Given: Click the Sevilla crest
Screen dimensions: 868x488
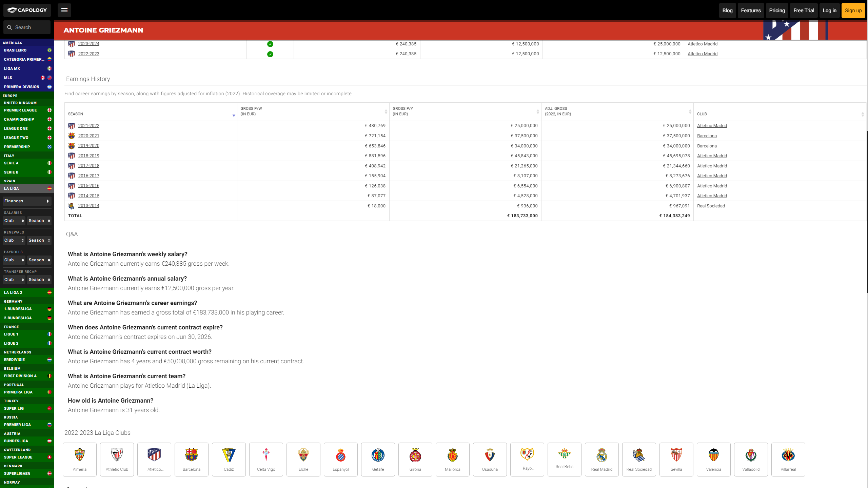Looking at the screenshot, I should [676, 455].
